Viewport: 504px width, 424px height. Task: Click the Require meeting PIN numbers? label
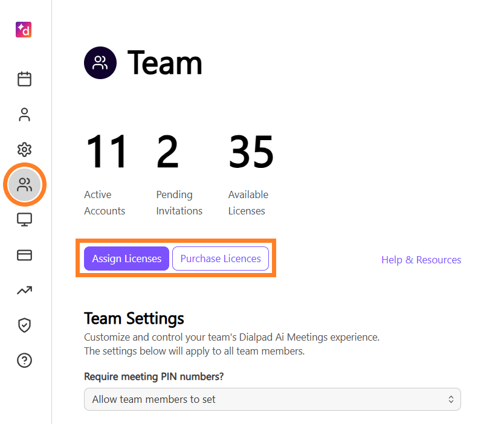(154, 376)
